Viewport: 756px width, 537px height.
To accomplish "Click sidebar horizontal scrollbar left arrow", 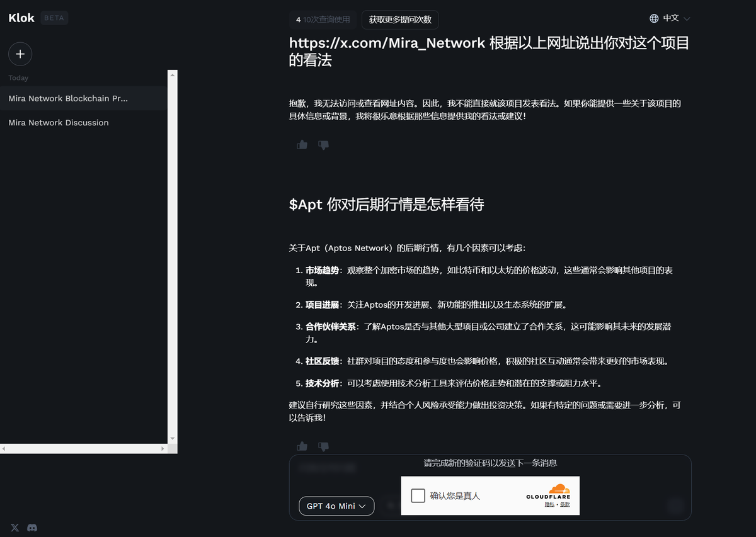I will point(4,449).
